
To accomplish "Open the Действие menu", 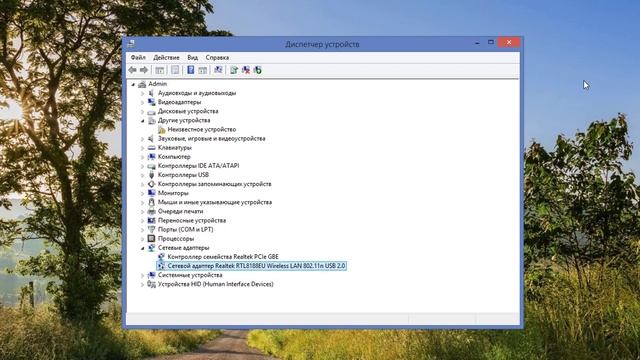I will [x=166, y=58].
